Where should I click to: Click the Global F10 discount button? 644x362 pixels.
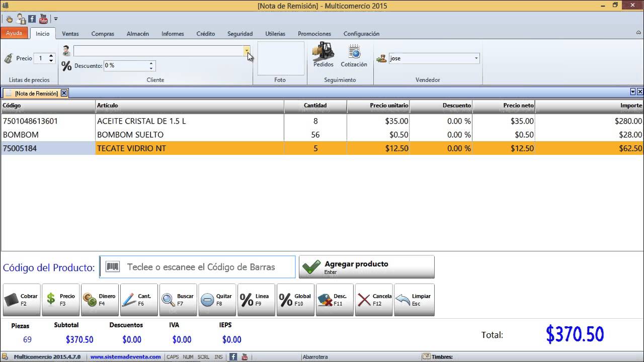(296, 300)
